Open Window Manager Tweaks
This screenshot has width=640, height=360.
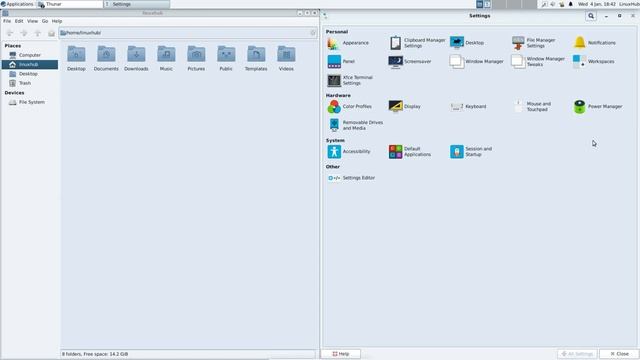(538, 61)
